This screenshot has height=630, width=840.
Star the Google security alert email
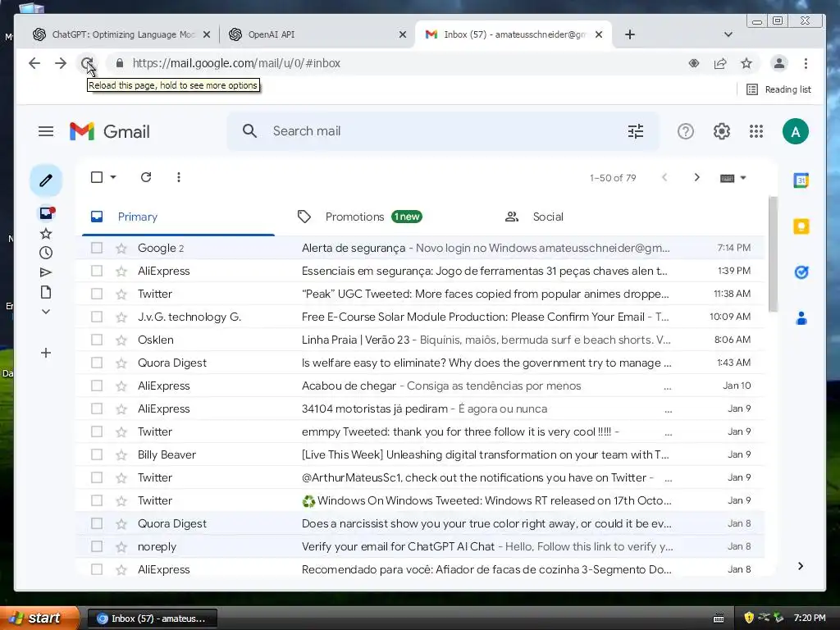(121, 248)
